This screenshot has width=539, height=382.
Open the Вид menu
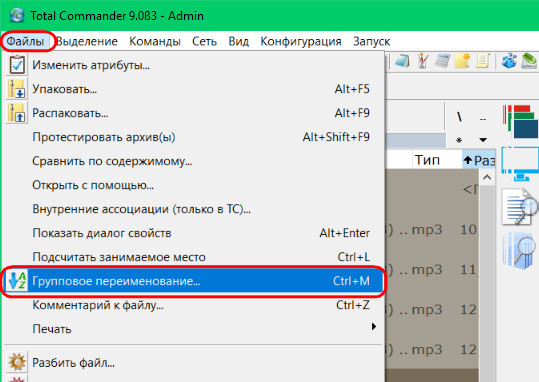coord(239,41)
